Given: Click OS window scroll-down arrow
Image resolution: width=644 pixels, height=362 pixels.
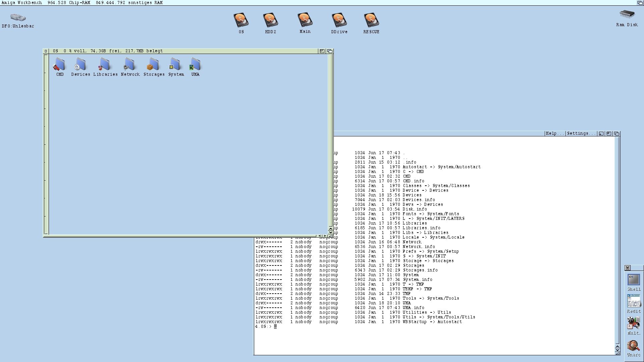Looking at the screenshot, I should 330,232.
